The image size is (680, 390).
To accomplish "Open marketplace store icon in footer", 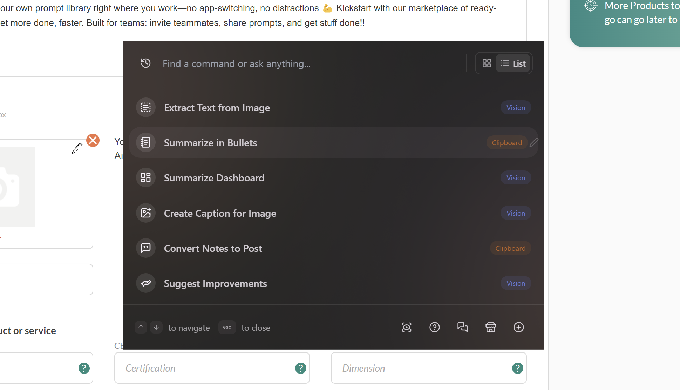I will [x=490, y=328].
